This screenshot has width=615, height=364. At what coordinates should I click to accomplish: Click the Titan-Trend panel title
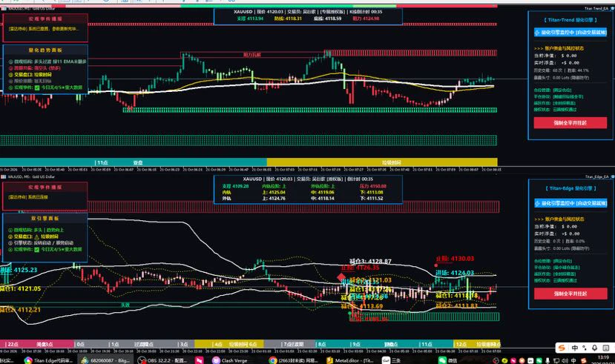570,19
